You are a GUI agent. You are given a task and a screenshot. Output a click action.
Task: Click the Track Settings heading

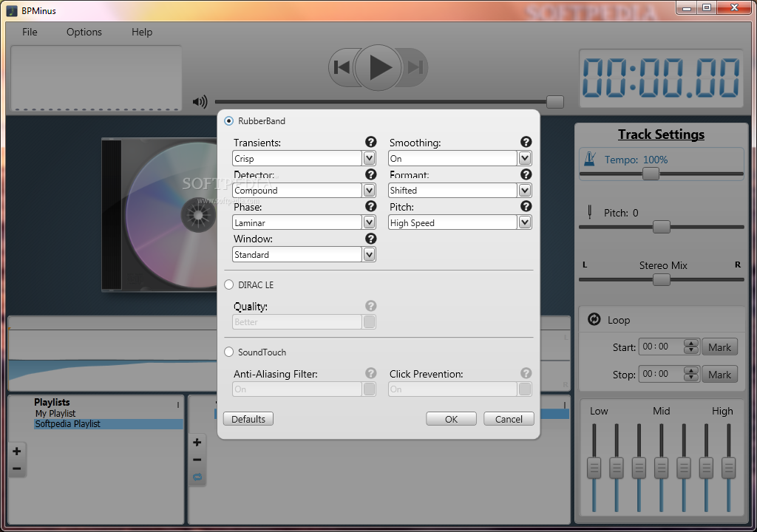click(661, 134)
